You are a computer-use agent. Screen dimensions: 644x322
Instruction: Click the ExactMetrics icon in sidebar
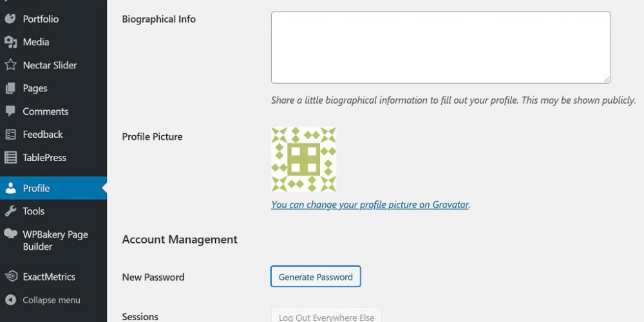click(x=10, y=277)
